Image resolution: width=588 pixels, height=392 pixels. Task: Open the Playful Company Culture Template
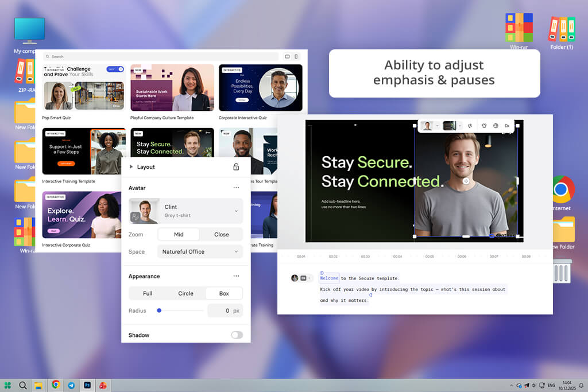coord(172,88)
